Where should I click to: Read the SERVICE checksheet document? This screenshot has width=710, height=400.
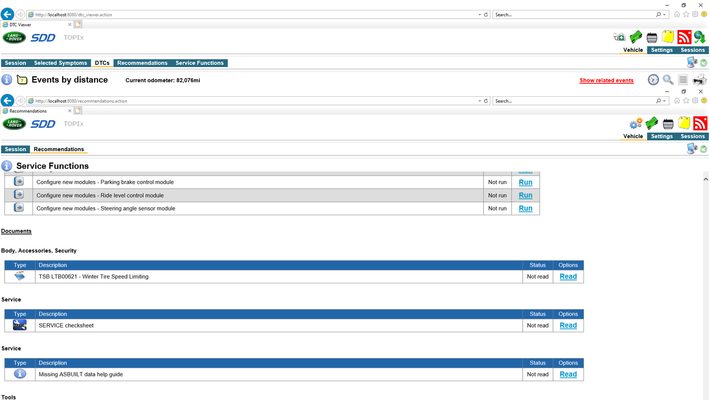coord(568,325)
